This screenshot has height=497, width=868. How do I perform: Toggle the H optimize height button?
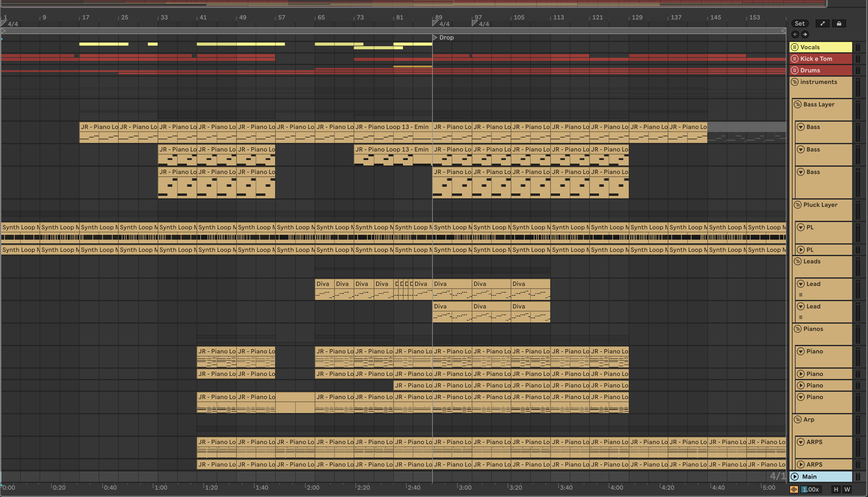click(x=836, y=489)
